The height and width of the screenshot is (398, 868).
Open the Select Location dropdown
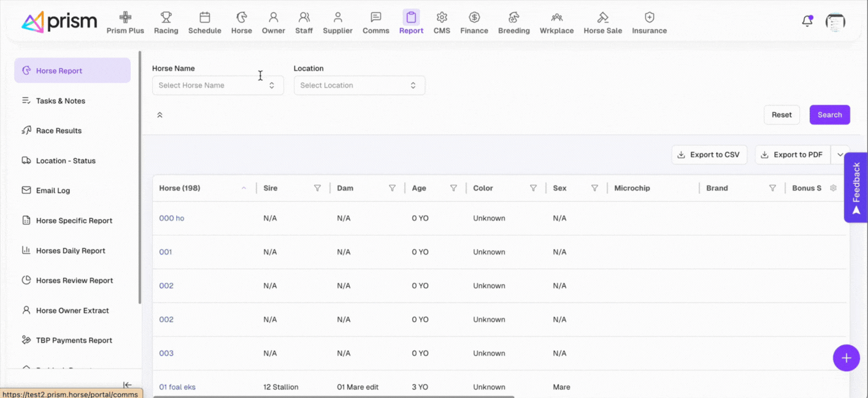coord(359,85)
